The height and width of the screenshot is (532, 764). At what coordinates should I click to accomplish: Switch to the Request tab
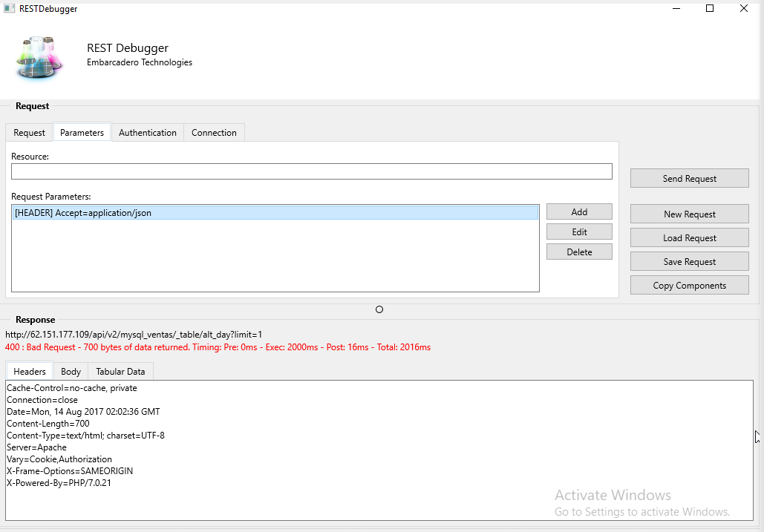[x=29, y=133]
